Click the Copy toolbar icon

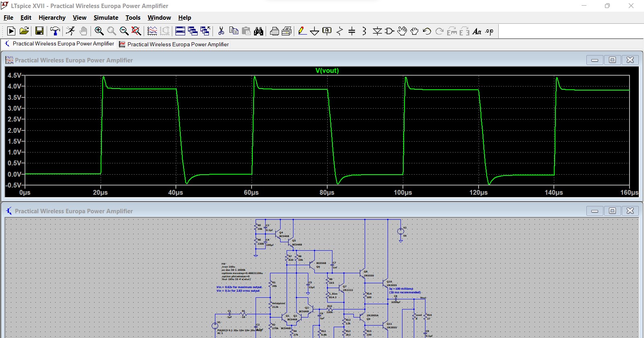coord(233,31)
